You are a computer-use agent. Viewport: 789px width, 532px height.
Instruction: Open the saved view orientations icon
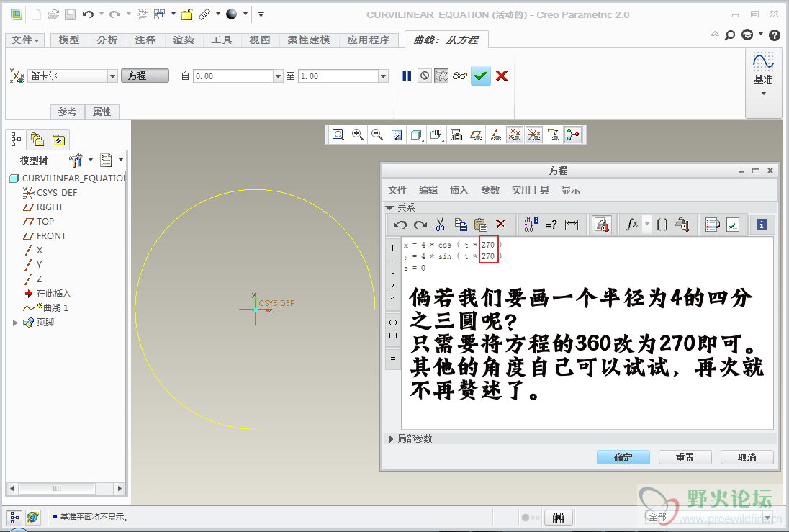pos(436,135)
